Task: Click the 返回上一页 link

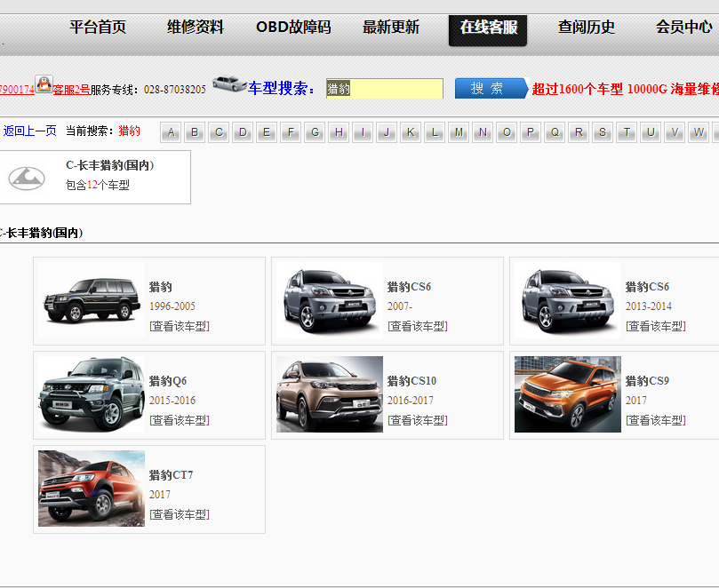Action: [x=29, y=131]
